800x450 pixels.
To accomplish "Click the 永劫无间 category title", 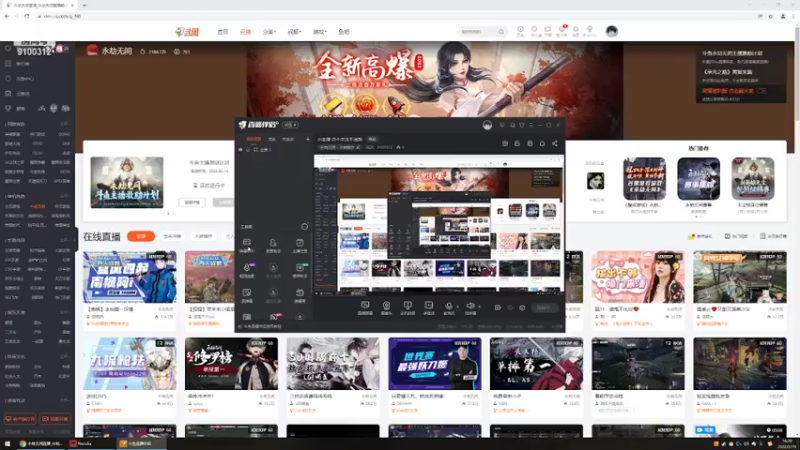I will pos(117,51).
